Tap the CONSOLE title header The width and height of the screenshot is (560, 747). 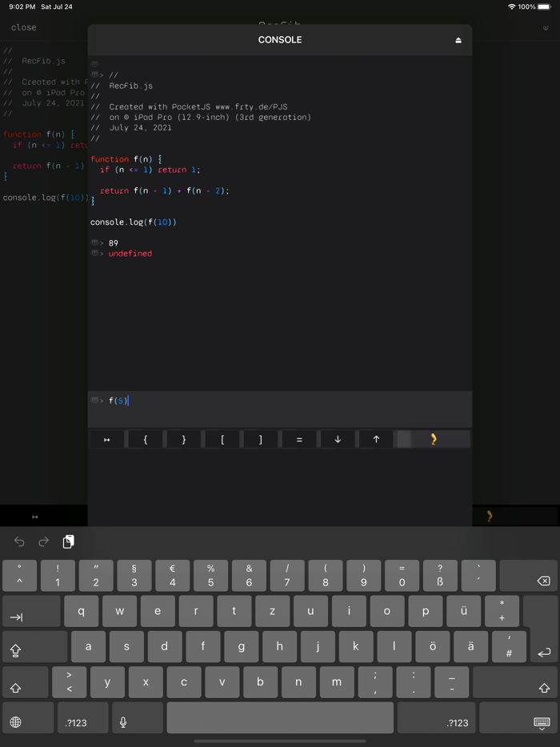click(280, 40)
